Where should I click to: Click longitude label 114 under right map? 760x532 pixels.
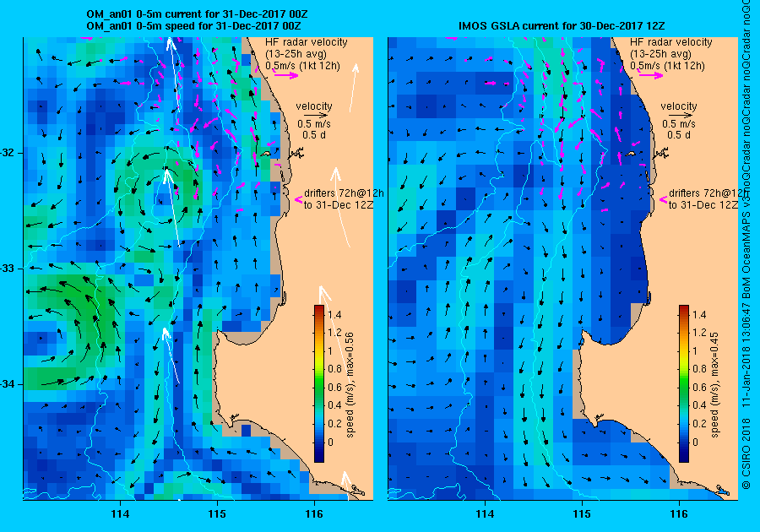tap(484, 514)
